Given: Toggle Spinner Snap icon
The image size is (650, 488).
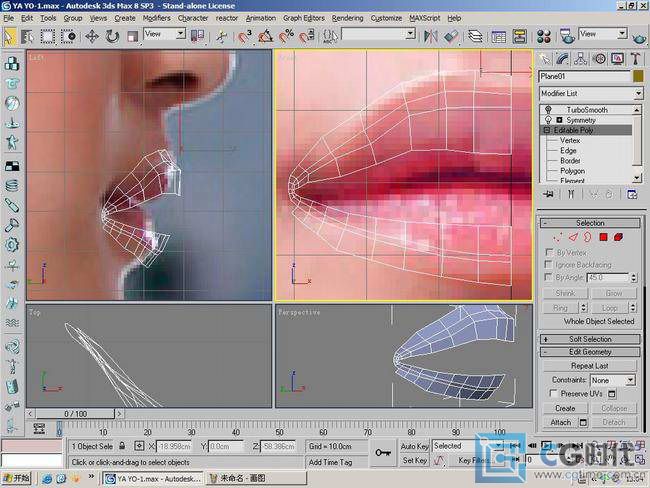Looking at the screenshot, I should pyautogui.click(x=307, y=36).
